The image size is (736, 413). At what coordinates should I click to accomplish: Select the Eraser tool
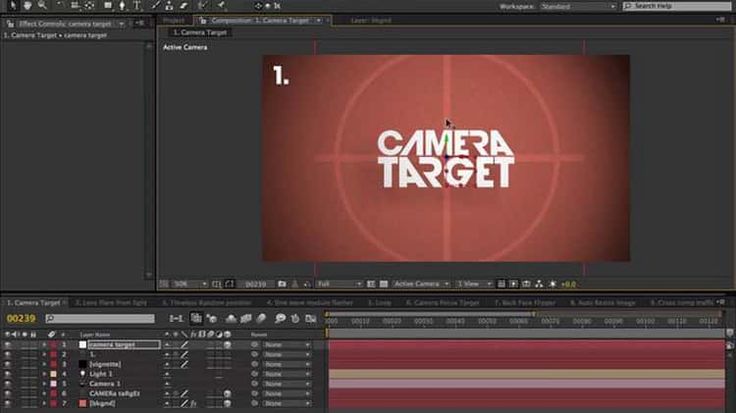(x=184, y=6)
